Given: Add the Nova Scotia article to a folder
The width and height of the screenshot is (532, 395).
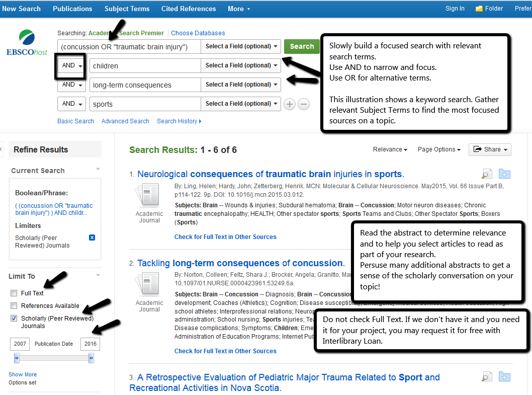Looking at the screenshot, I should pos(504,376).
